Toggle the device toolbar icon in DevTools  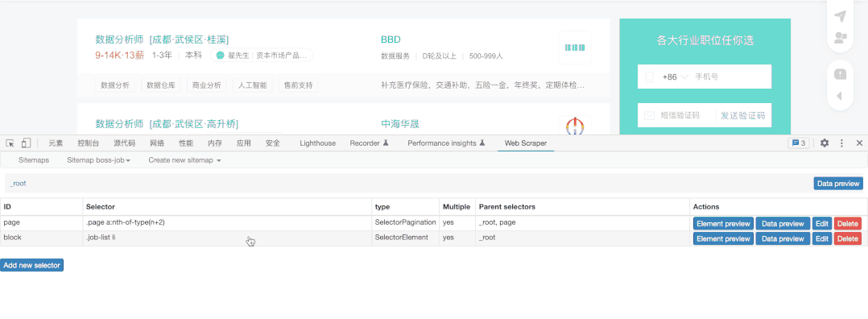coord(26,143)
